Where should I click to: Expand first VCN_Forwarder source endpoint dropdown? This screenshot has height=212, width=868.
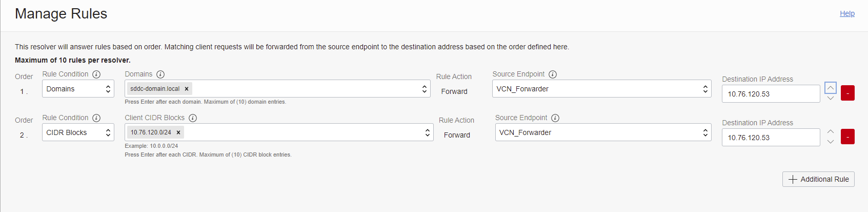click(602, 89)
